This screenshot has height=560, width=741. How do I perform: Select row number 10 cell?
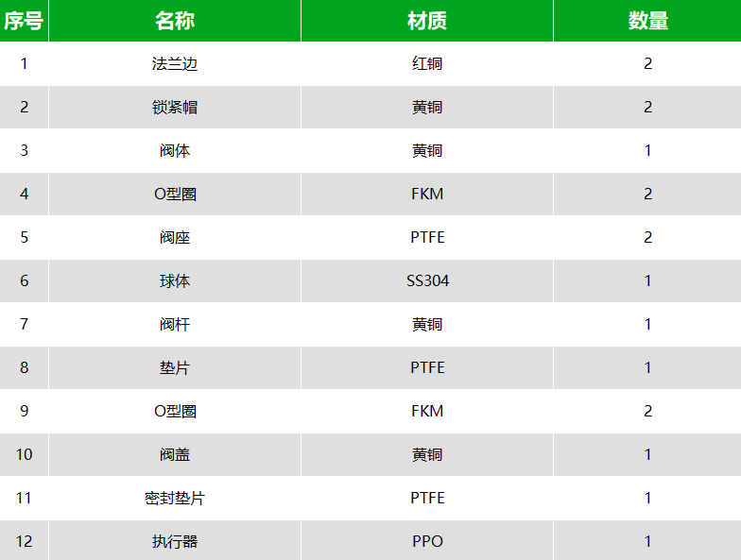click(x=25, y=455)
